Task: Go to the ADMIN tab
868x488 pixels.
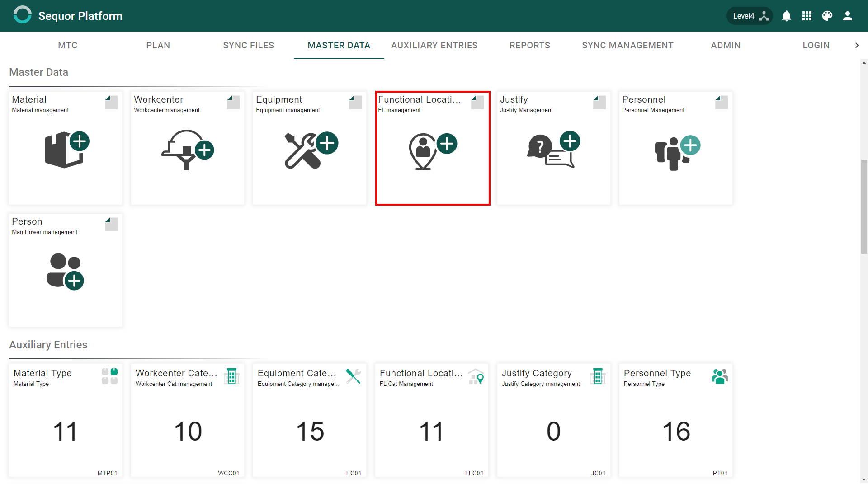Action: (726, 45)
